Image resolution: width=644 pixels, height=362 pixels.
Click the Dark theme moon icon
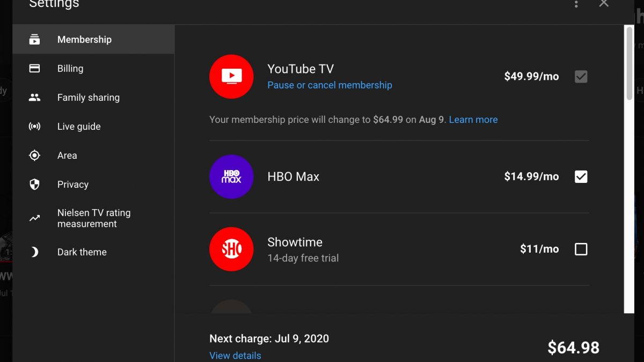pyautogui.click(x=34, y=252)
